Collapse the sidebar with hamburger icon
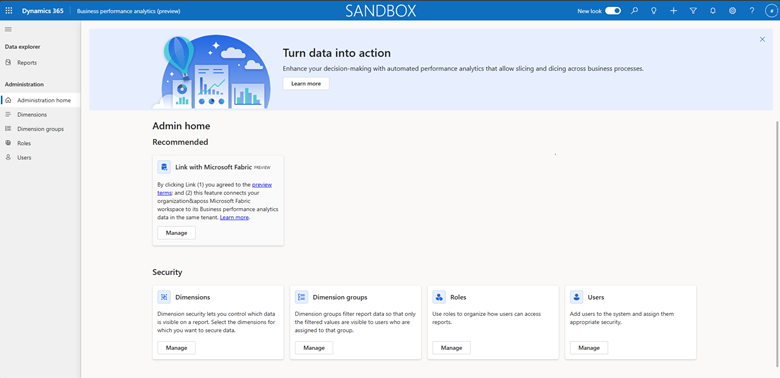Screen dimensions: 780x378 tap(8, 29)
